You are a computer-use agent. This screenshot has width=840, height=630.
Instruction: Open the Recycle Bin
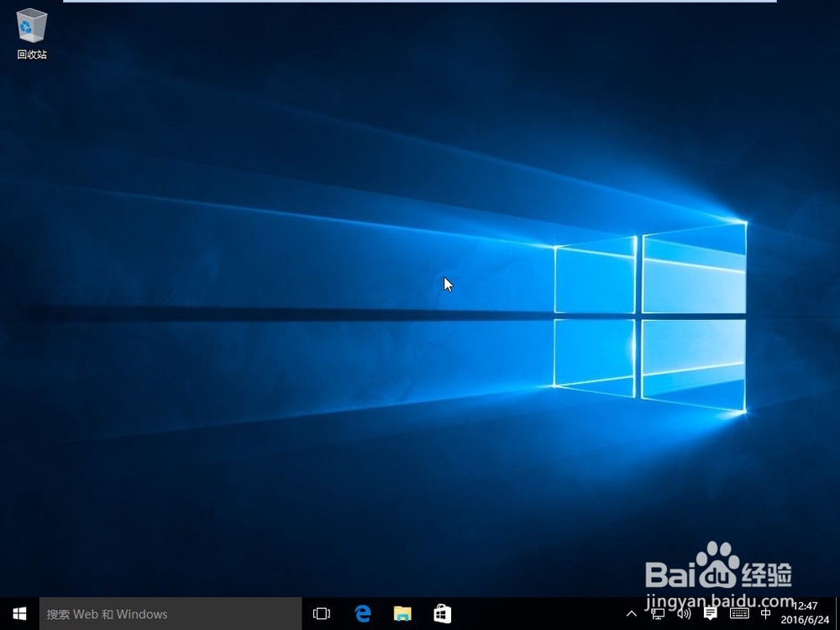[x=30, y=27]
